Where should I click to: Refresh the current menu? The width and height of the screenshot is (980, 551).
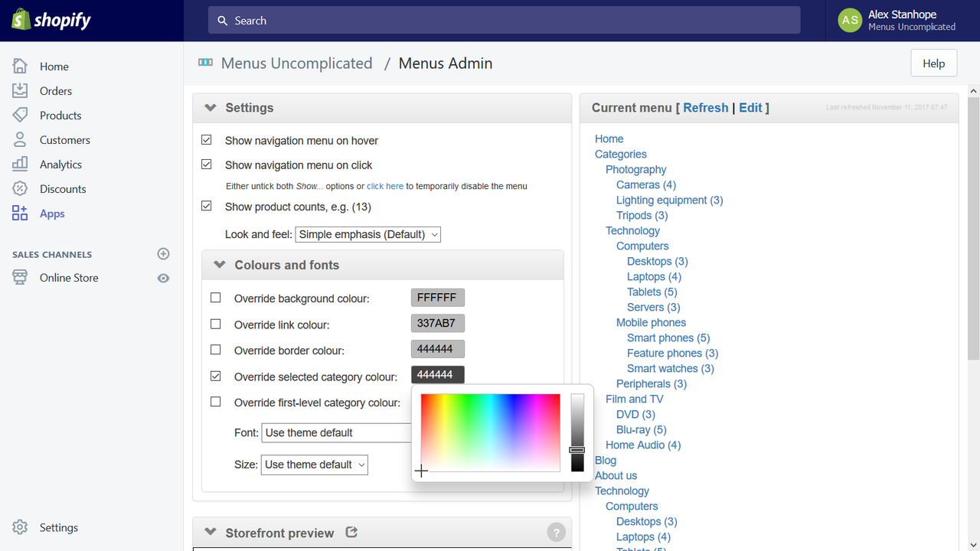pyautogui.click(x=706, y=108)
